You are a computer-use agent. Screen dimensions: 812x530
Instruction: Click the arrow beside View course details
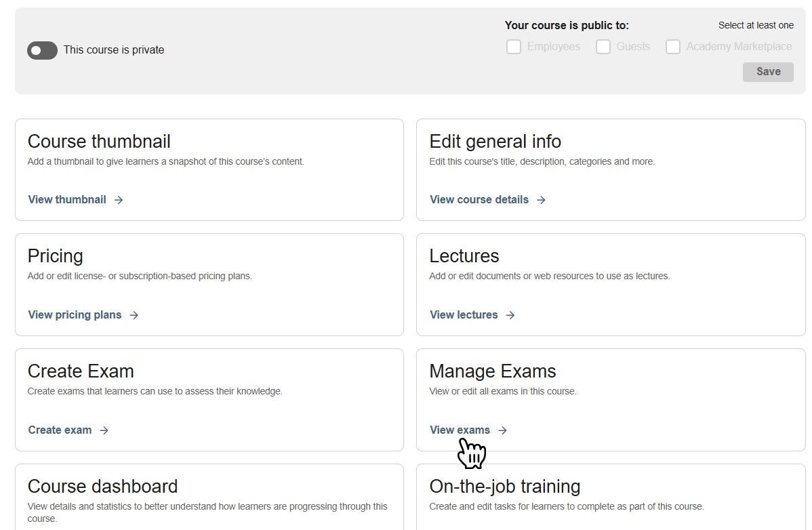point(541,200)
